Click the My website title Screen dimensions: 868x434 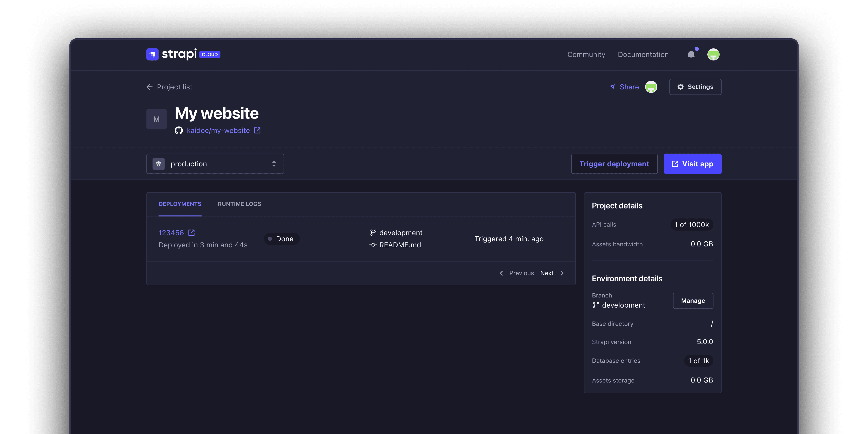coord(217,113)
